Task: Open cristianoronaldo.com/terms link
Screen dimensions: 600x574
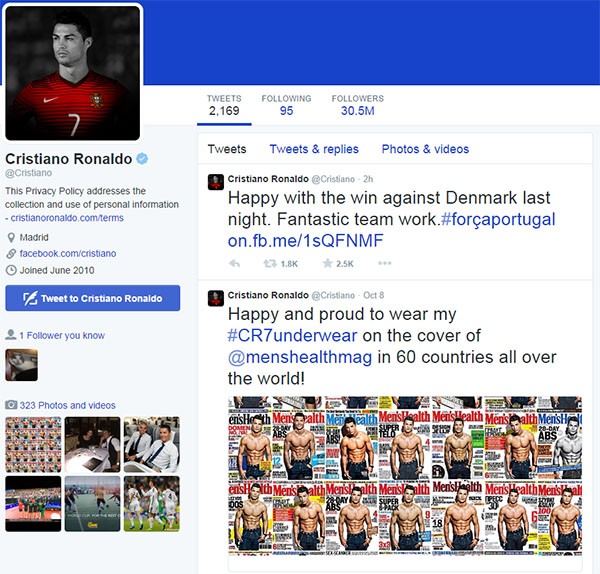Action: click(x=67, y=218)
